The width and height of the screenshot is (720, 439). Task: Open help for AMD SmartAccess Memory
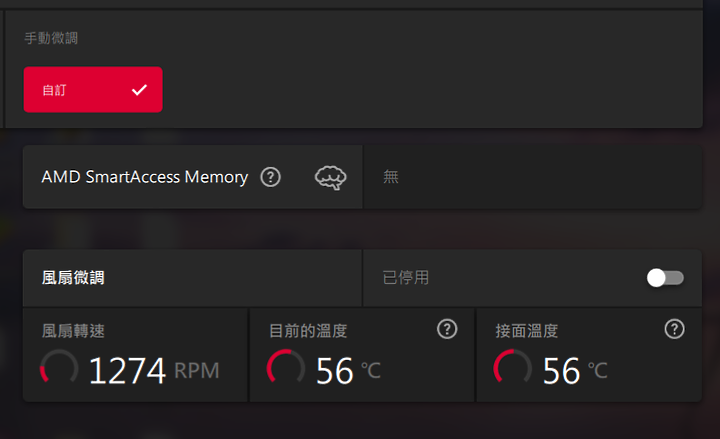[x=270, y=177]
